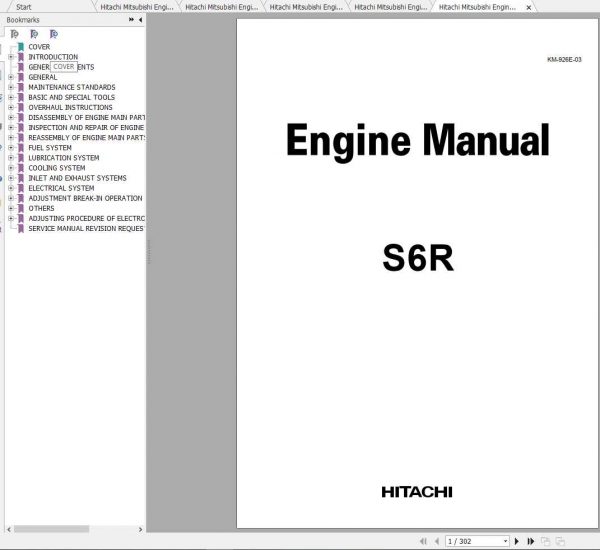Expand INLET AND EXHAUST SYSTEMS bookmark
This screenshot has height=550, width=600.
[11, 178]
